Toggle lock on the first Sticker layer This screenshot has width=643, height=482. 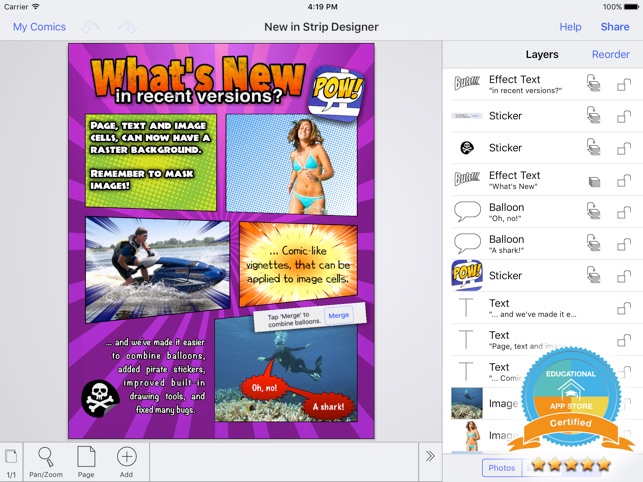(624, 117)
